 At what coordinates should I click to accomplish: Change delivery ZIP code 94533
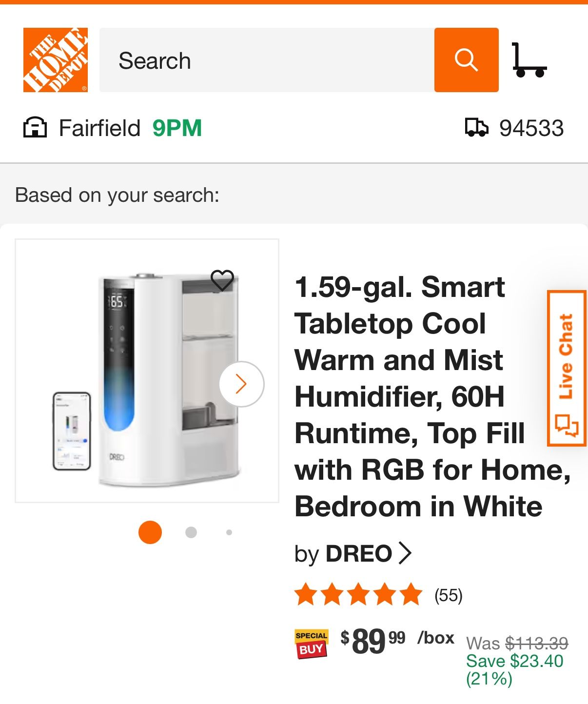pyautogui.click(x=531, y=128)
